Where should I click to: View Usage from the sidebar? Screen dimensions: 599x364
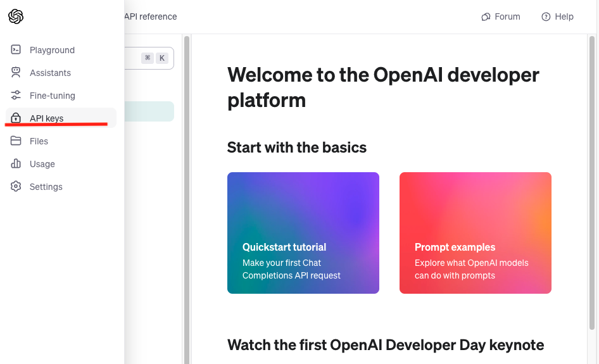61,164
